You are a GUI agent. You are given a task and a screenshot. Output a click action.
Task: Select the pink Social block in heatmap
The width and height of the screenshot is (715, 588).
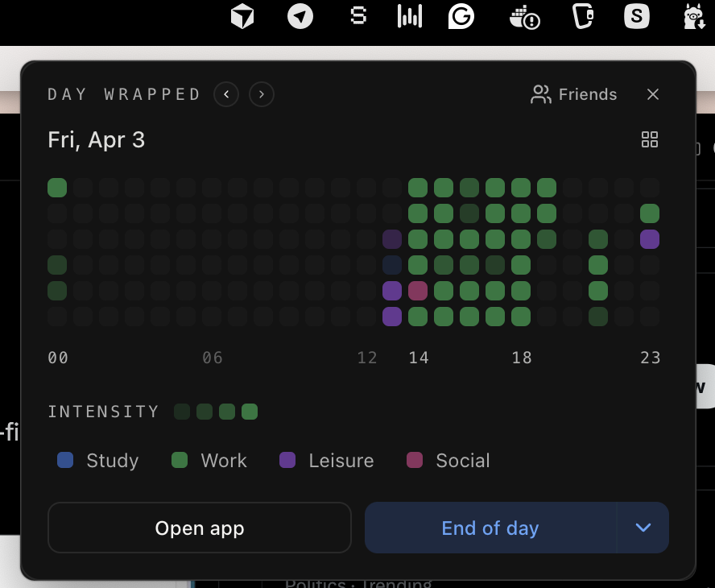(x=418, y=291)
